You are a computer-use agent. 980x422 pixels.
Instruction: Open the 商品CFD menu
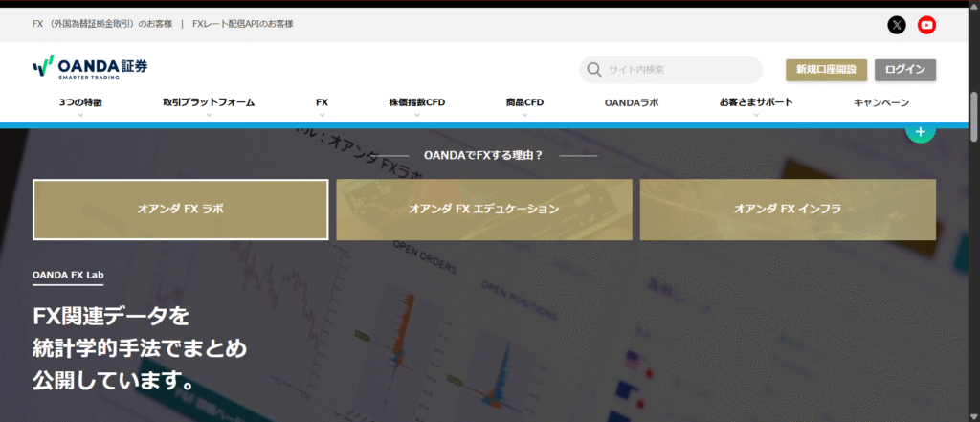[x=525, y=102]
